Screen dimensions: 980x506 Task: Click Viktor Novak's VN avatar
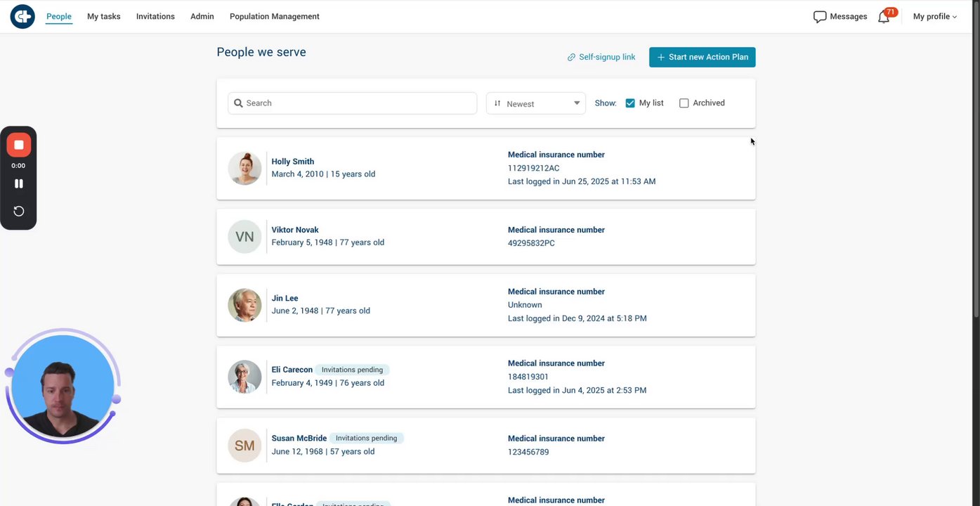tap(244, 237)
